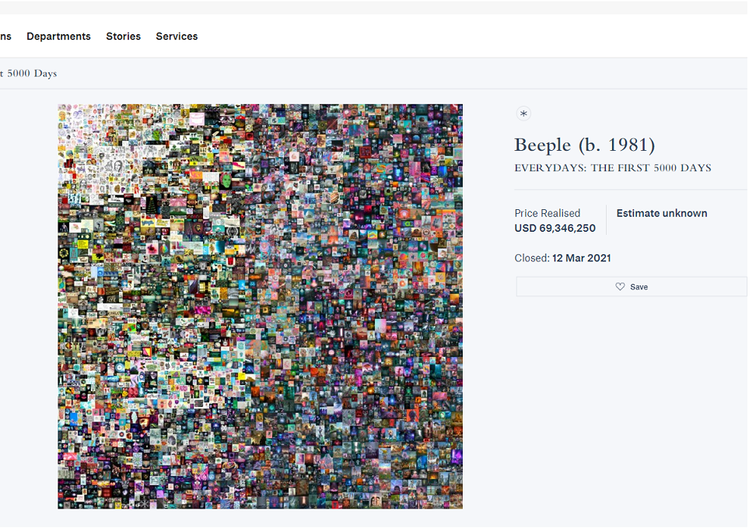
Task: Open the Everydays collage artwork image
Action: (261, 306)
